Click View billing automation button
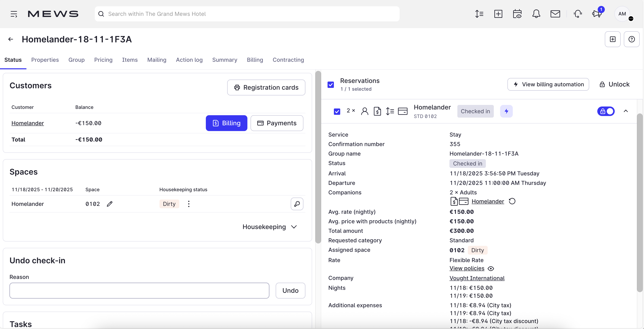The height and width of the screenshot is (329, 644). coord(548,85)
